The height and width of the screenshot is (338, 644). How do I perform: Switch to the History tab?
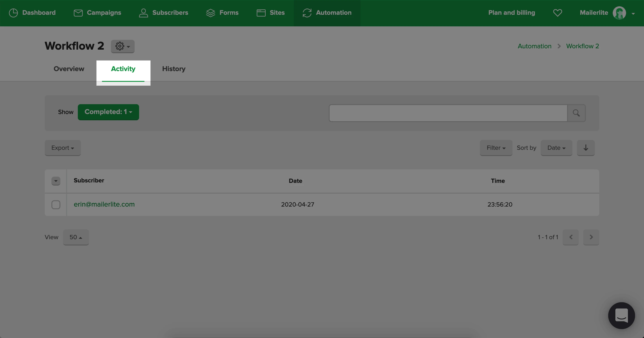pyautogui.click(x=174, y=69)
